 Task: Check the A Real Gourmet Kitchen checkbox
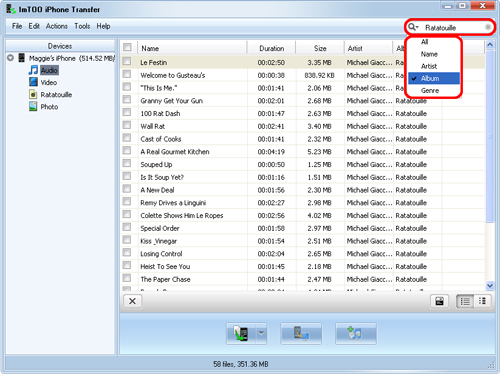127,150
